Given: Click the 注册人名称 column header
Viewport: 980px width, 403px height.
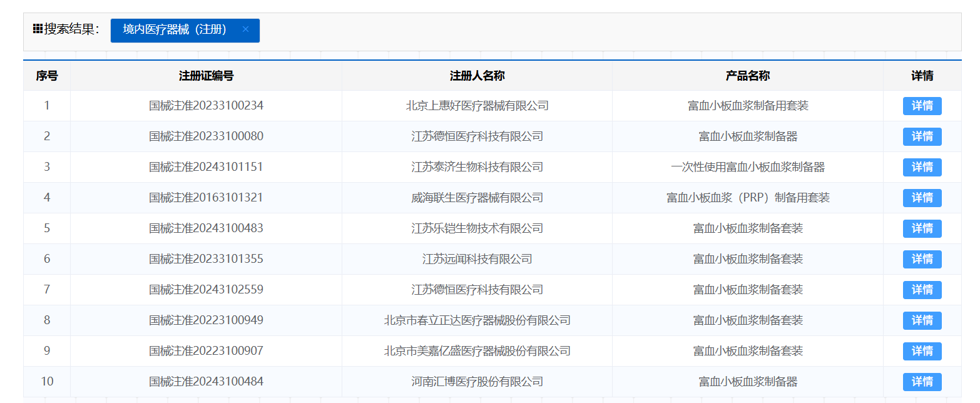Looking at the screenshot, I should pos(477,76).
